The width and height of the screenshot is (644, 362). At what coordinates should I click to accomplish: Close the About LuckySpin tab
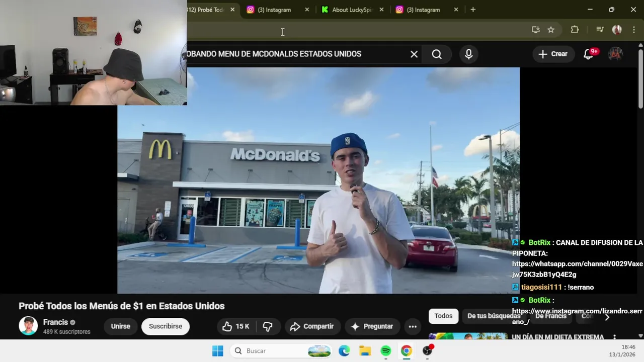pos(381,10)
